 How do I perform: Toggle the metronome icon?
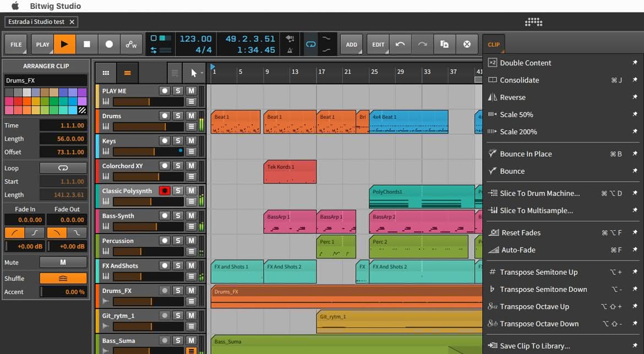coord(290,50)
